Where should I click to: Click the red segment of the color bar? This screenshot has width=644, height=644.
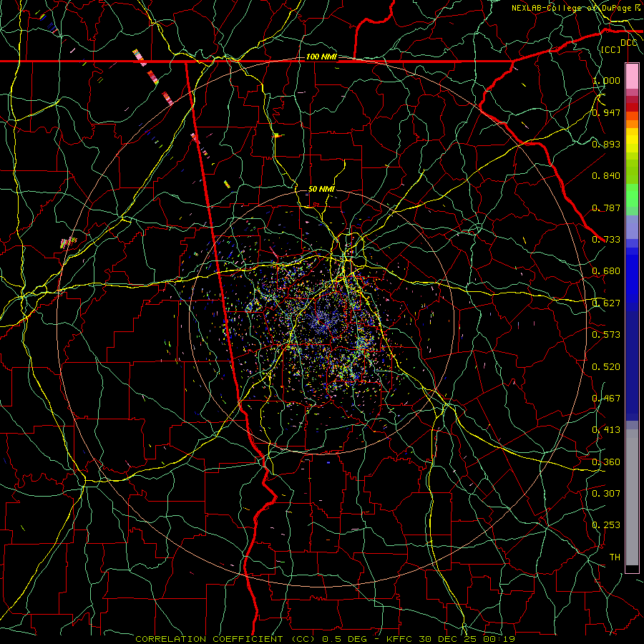pos(632,107)
